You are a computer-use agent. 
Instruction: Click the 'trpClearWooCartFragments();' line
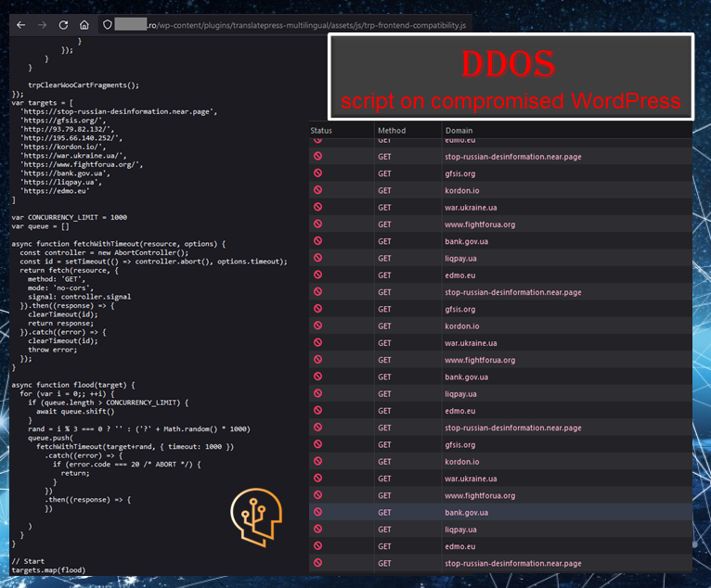[x=84, y=85]
